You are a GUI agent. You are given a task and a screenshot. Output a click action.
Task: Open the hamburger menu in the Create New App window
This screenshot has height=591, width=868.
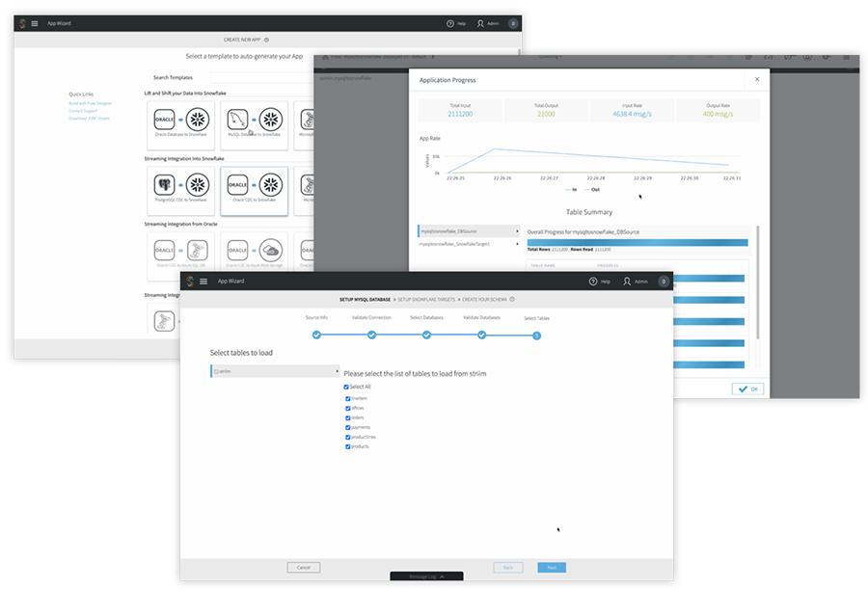pos(35,23)
